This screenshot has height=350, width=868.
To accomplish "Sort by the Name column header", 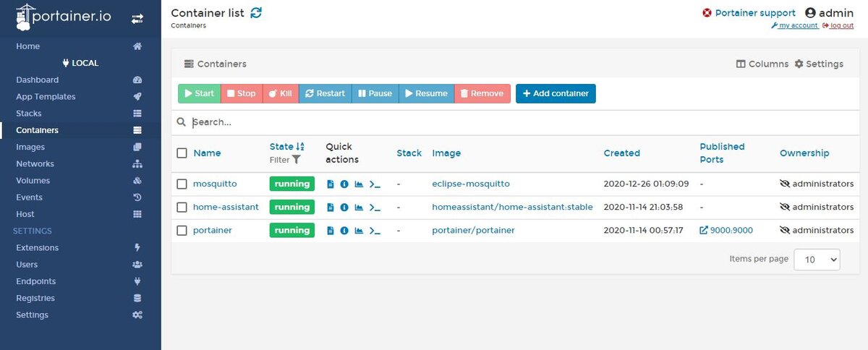I will click(207, 153).
